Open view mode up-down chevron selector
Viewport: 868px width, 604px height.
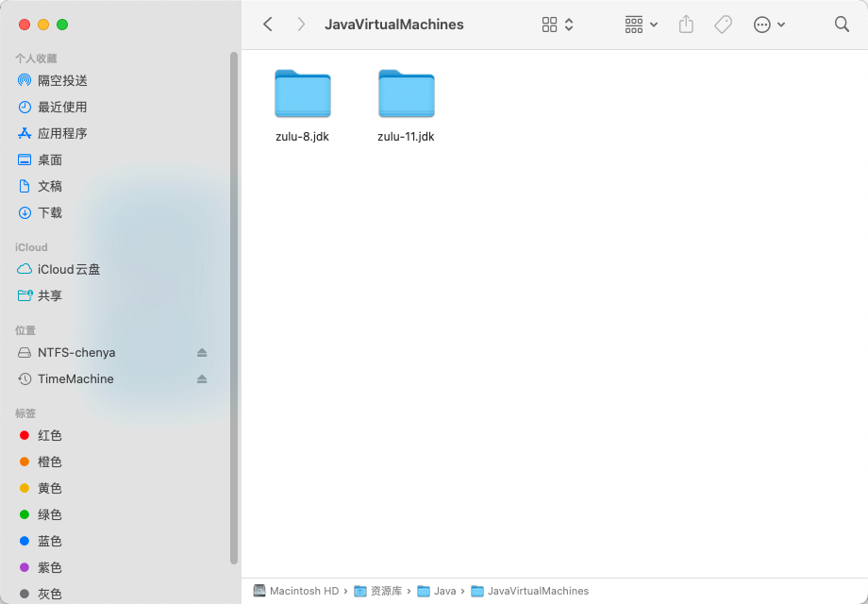569,25
